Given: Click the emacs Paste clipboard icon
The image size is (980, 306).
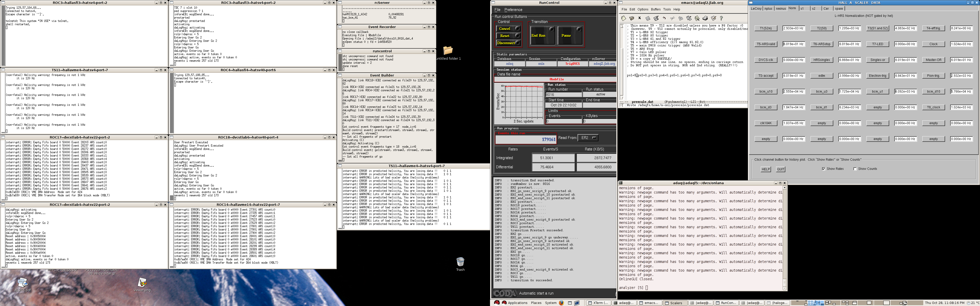Looking at the screenshot, I should [x=689, y=18].
